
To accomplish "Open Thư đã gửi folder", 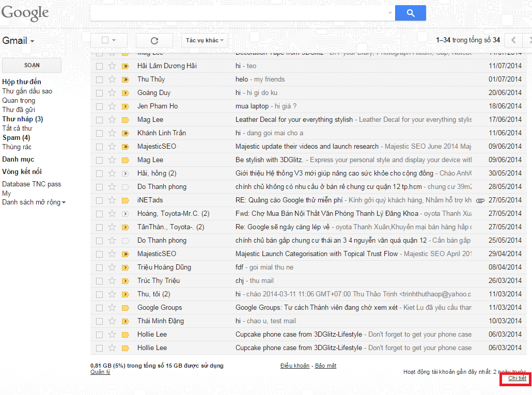I will point(19,110).
